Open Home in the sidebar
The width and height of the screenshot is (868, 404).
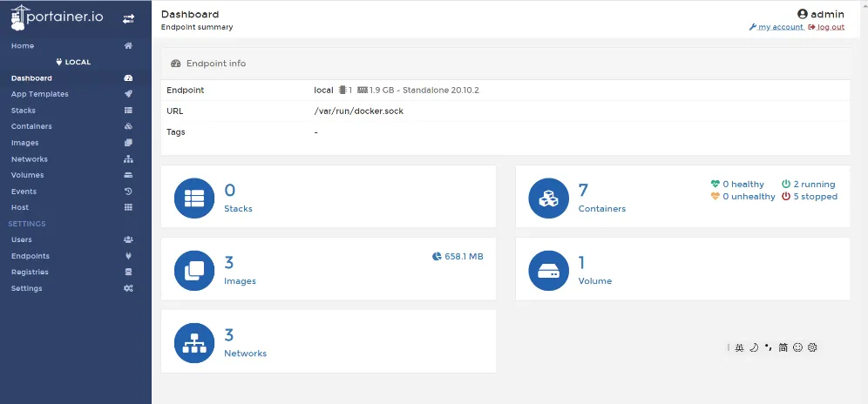(x=23, y=45)
